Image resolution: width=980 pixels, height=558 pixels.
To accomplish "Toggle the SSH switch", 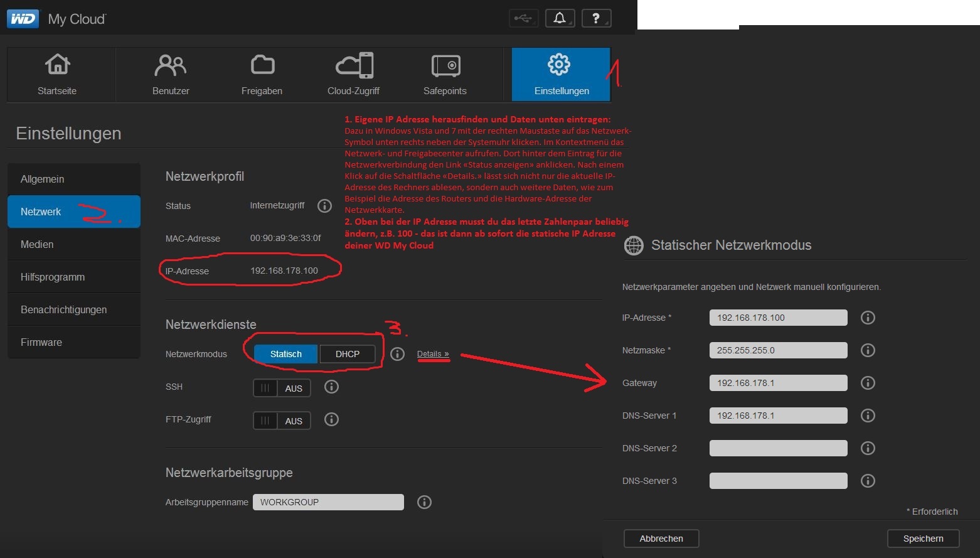I will (x=282, y=388).
